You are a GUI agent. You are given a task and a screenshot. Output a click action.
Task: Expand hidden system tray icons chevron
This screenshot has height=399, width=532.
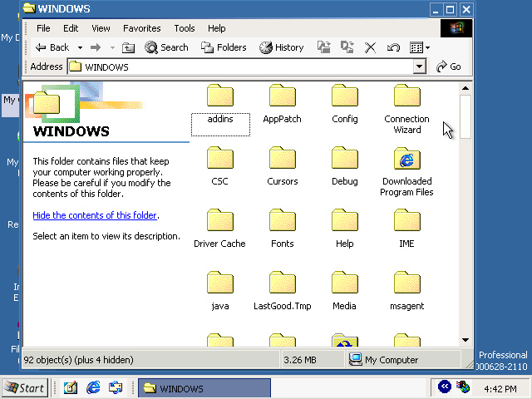click(x=445, y=387)
